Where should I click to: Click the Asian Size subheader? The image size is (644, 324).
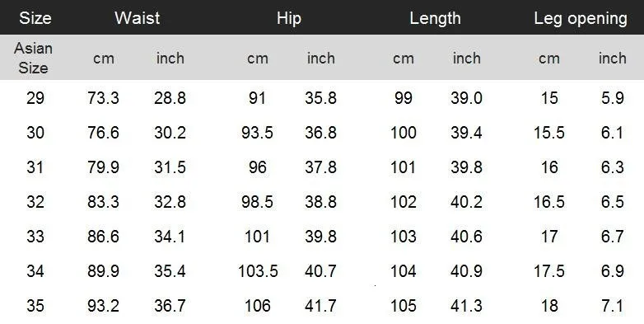(x=33, y=58)
